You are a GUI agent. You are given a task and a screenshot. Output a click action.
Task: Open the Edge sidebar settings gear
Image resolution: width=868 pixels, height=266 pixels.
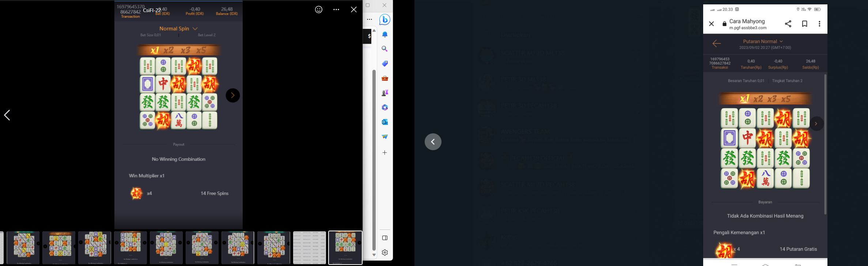click(x=385, y=252)
